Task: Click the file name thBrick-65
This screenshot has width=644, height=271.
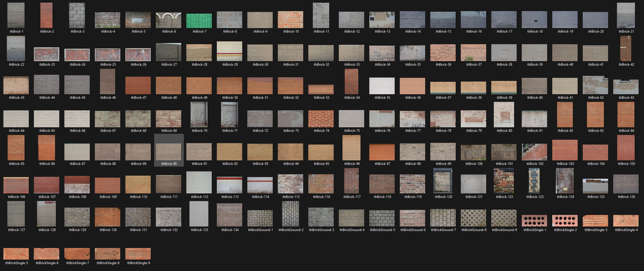Action: [46, 130]
